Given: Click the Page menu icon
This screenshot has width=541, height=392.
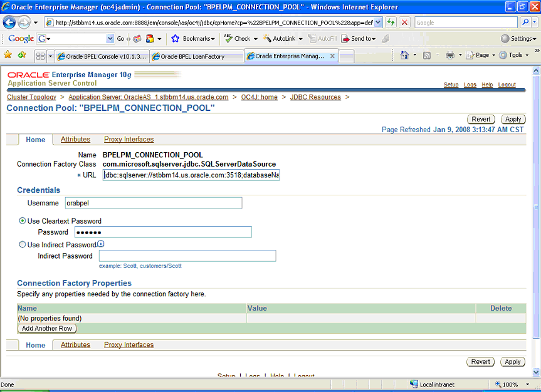Looking at the screenshot, I should coord(470,55).
